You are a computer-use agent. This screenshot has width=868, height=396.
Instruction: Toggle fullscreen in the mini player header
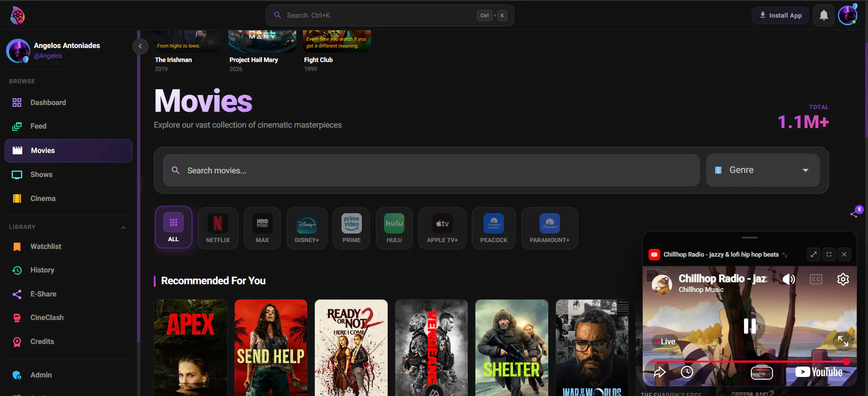(x=829, y=254)
